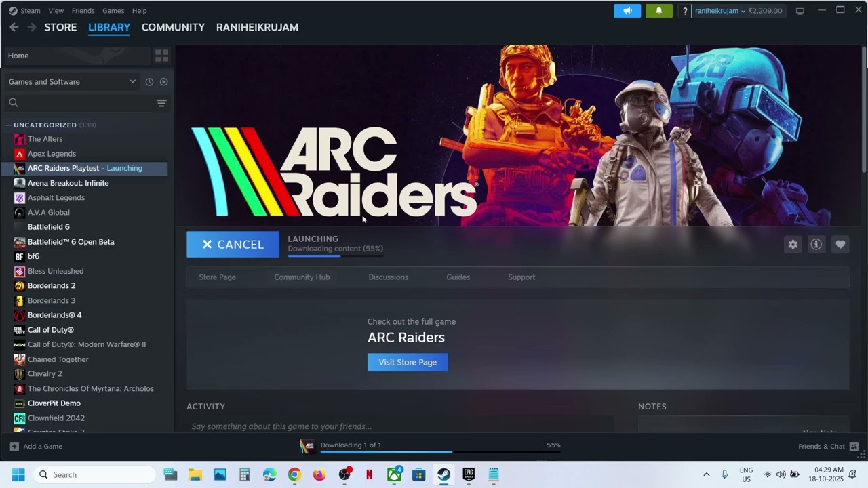Open Microsoft Store from taskbar
The height and width of the screenshot is (488, 868).
point(418,474)
